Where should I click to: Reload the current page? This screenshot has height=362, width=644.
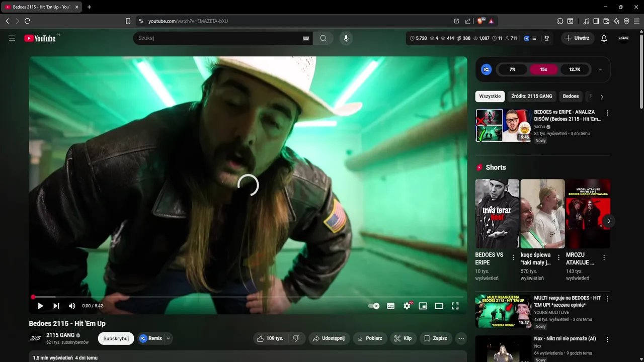[x=27, y=21]
